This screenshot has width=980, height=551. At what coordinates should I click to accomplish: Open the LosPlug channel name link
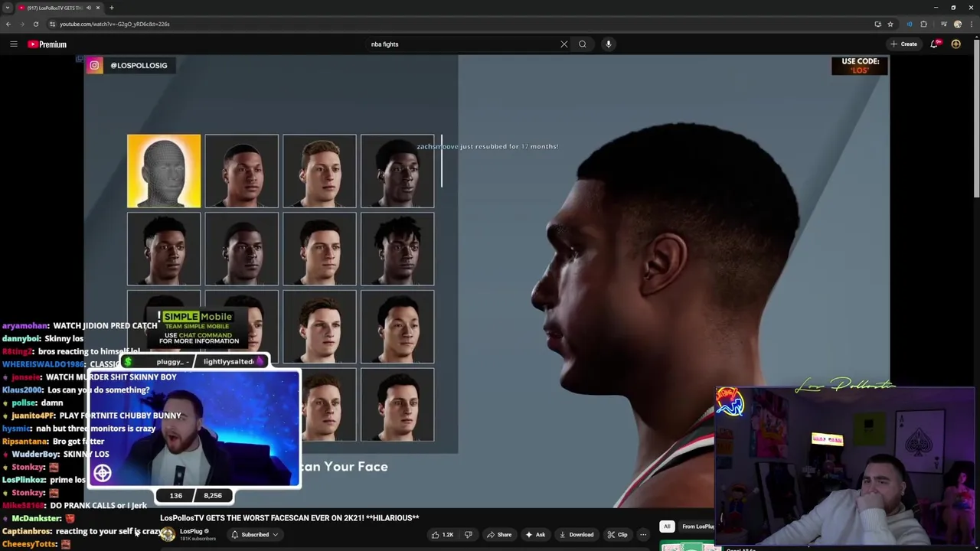(191, 531)
